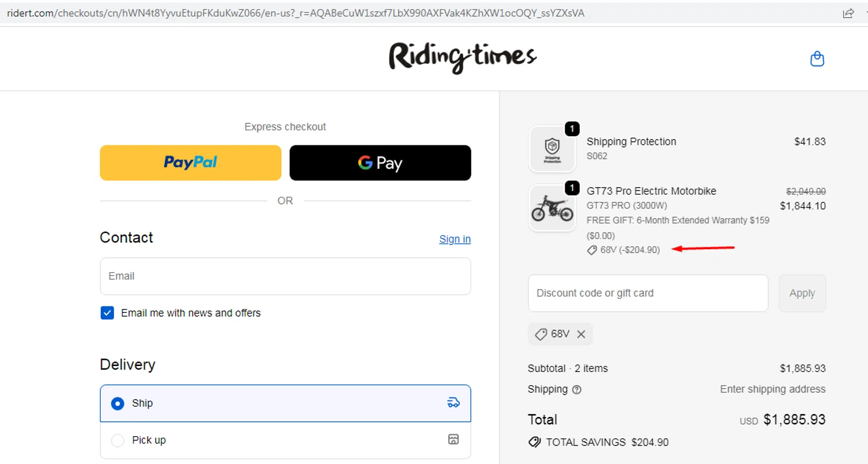Click the $1,844.10 discounted price
868x464 pixels.
pyautogui.click(x=803, y=206)
